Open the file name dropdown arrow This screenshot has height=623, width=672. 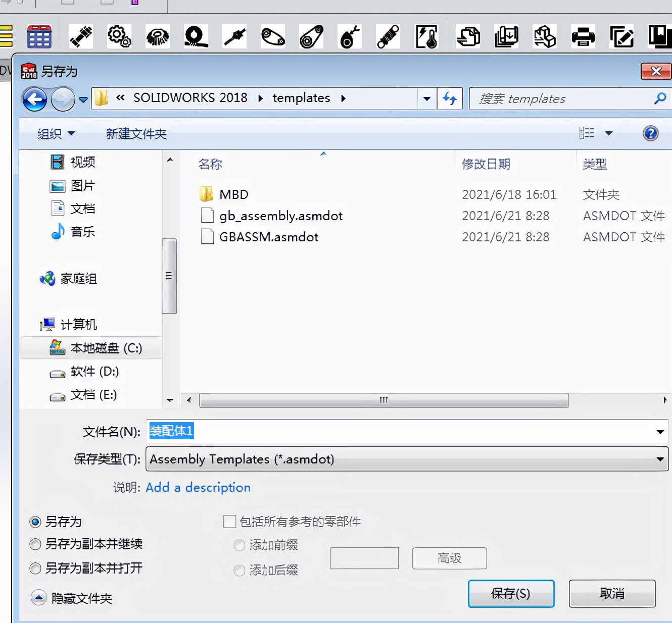pos(659,432)
